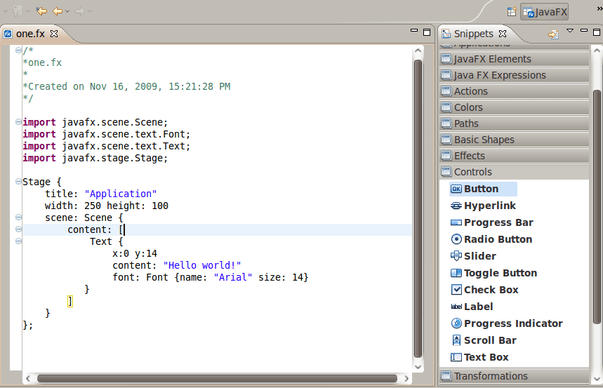The width and height of the screenshot is (603, 388).
Task: Switch to the JavaFX perspective
Action: [x=545, y=12]
